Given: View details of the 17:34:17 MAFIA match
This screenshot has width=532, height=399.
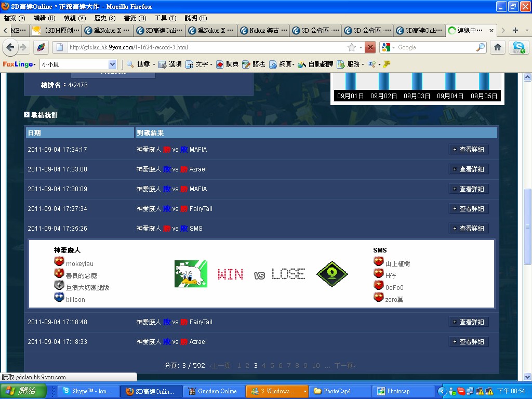Looking at the screenshot, I should coord(469,150).
